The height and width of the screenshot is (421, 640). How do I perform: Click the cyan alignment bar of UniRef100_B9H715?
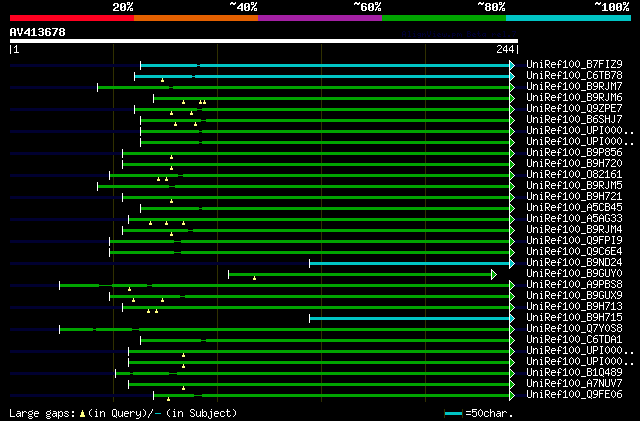click(x=409, y=319)
